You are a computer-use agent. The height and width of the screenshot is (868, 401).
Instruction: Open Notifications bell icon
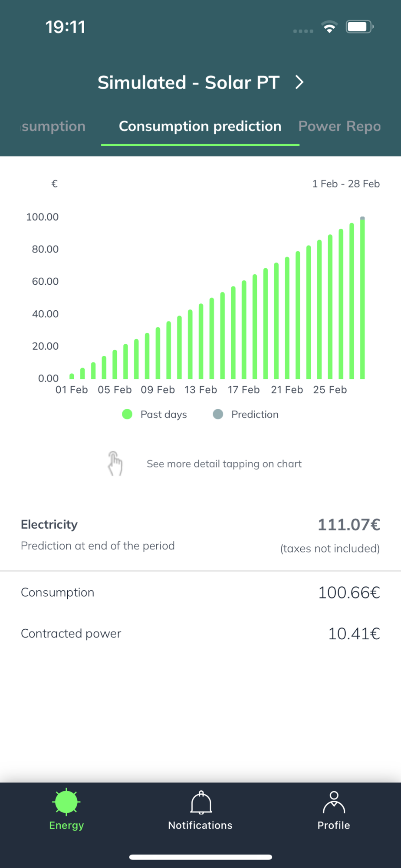click(200, 802)
